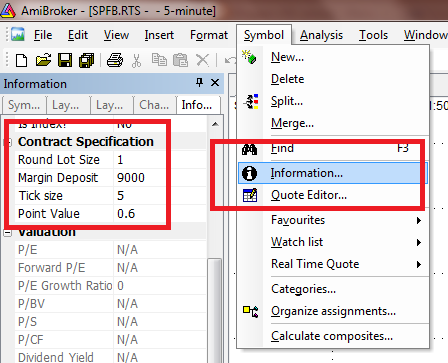Choose Calculate composites... menu entry

tap(333, 336)
